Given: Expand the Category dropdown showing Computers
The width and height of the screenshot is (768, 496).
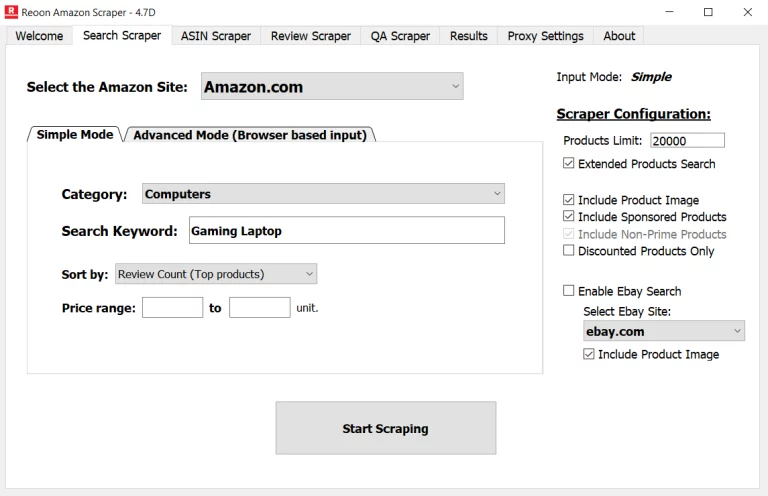Looking at the screenshot, I should tap(323, 194).
